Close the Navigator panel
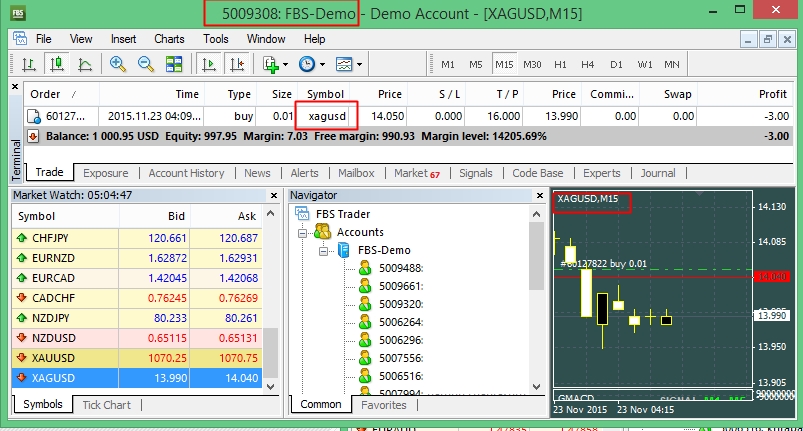 (x=540, y=196)
